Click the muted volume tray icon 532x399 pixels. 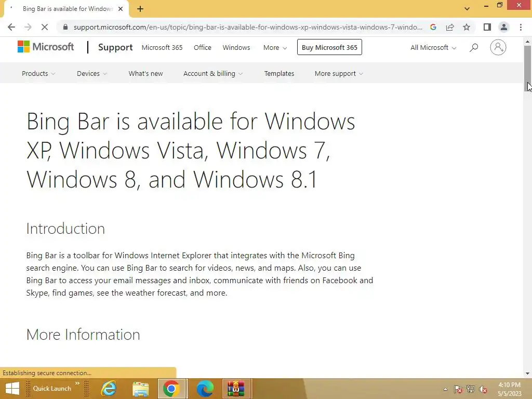pos(483,389)
